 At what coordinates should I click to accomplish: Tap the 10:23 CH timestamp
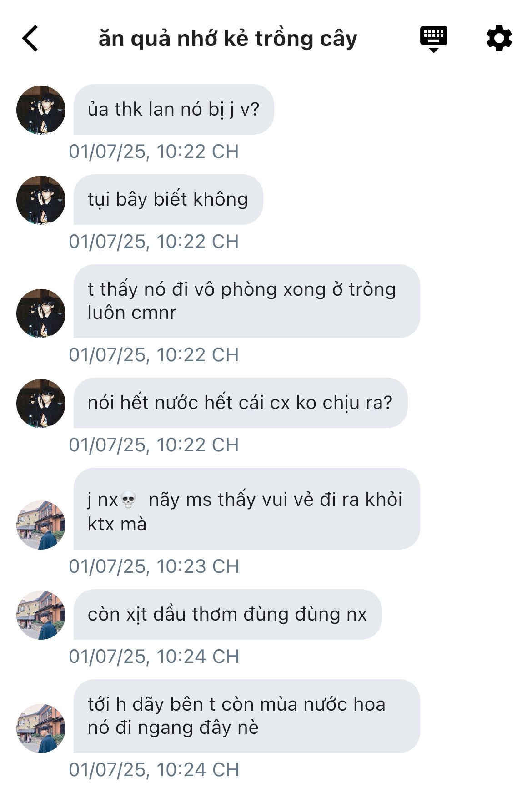[154, 566]
